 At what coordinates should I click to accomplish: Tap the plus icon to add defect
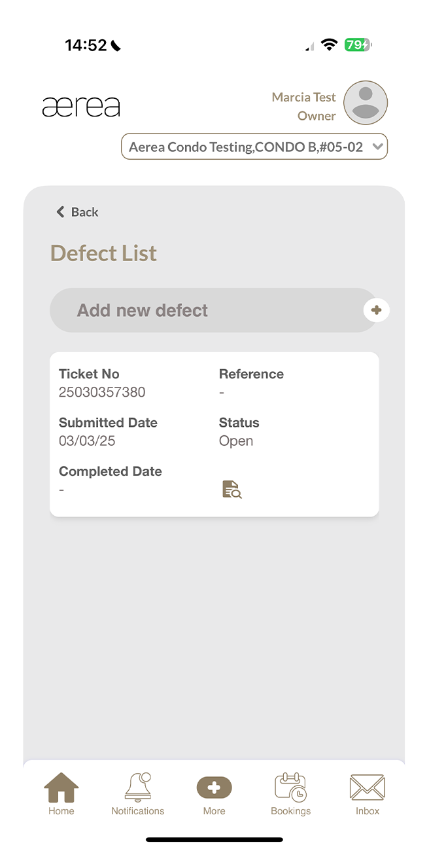pyautogui.click(x=376, y=310)
